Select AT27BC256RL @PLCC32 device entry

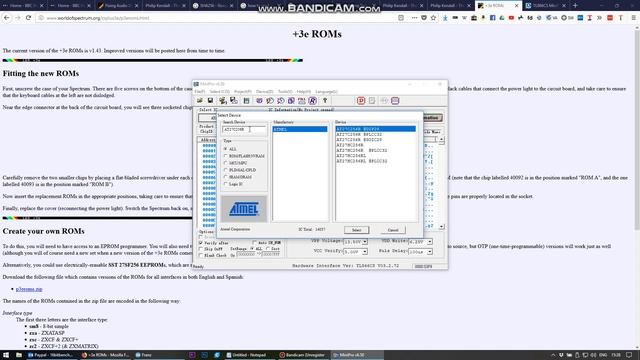[362, 161]
